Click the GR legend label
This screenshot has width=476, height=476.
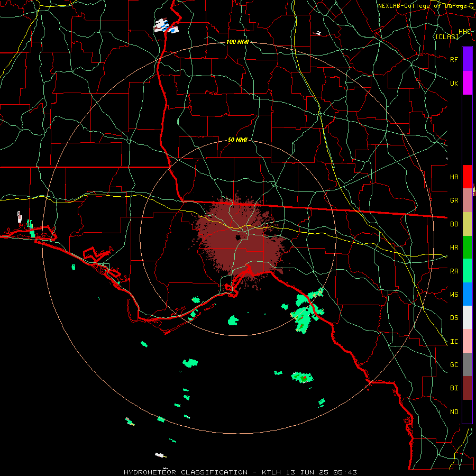pyautogui.click(x=454, y=200)
